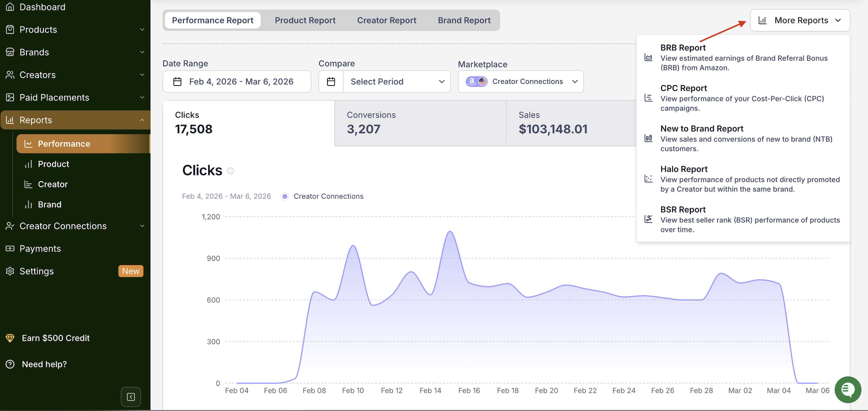Viewport: 868px width, 411px height.
Task: Open the Select Period compare dropdown
Action: 397,82
